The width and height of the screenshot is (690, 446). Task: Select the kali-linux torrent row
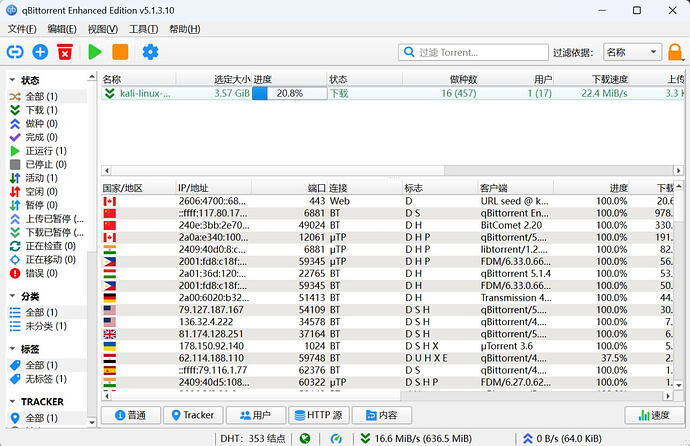[x=393, y=93]
